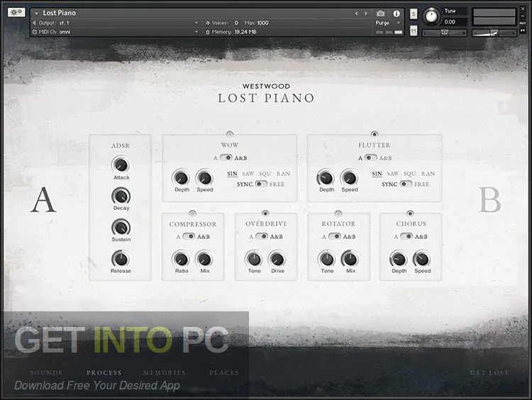The height and width of the screenshot is (400, 532).
Task: Adjust the stereo pan slider
Action: tap(445, 33)
